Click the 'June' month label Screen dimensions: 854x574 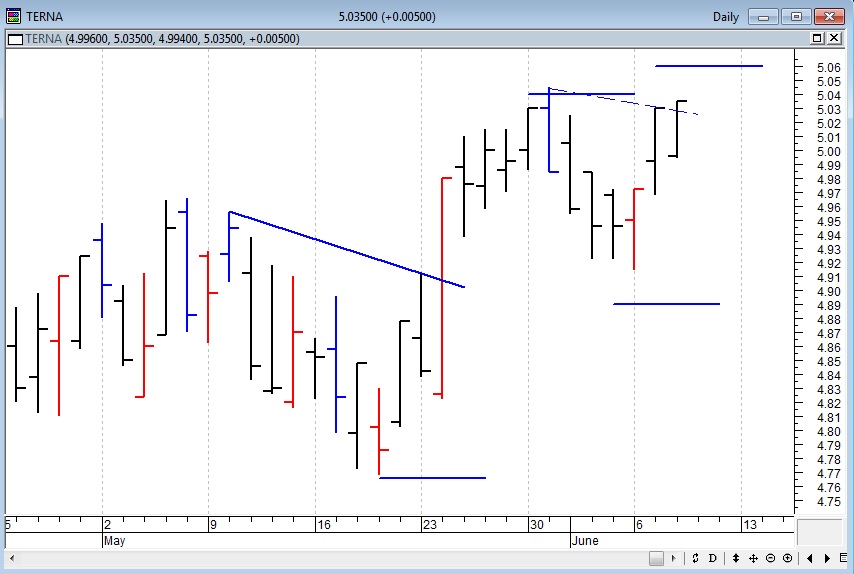point(585,541)
